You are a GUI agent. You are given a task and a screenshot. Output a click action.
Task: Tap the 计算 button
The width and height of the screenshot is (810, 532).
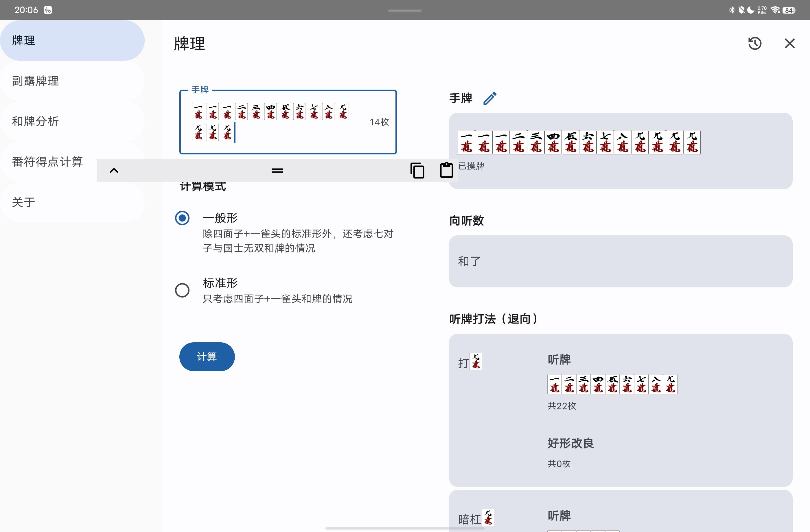coord(207,356)
